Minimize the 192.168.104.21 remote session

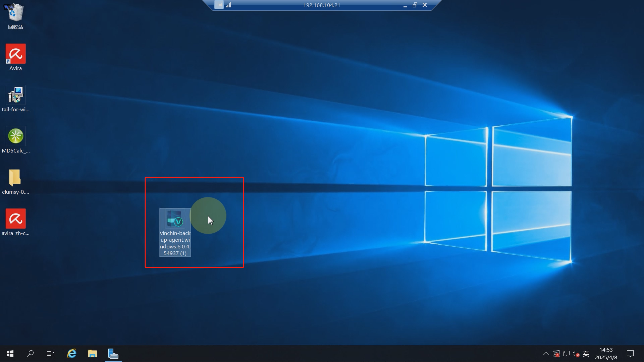point(405,6)
